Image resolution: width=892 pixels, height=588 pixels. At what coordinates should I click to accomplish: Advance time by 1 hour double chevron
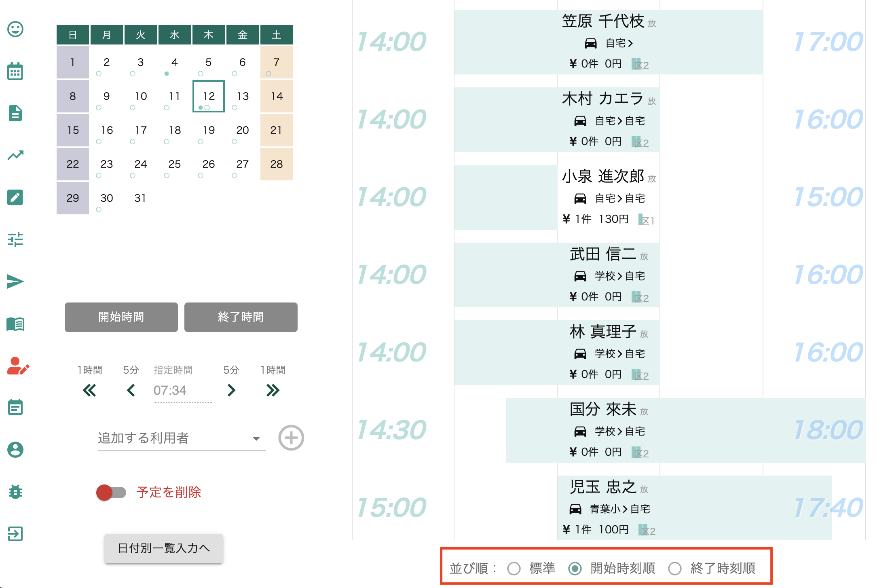(x=273, y=390)
